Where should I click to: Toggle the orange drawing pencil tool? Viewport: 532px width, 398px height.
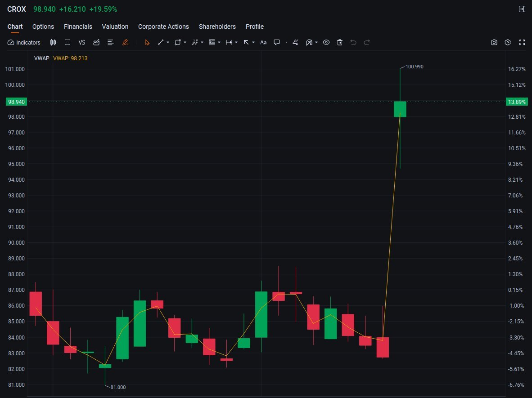click(125, 42)
